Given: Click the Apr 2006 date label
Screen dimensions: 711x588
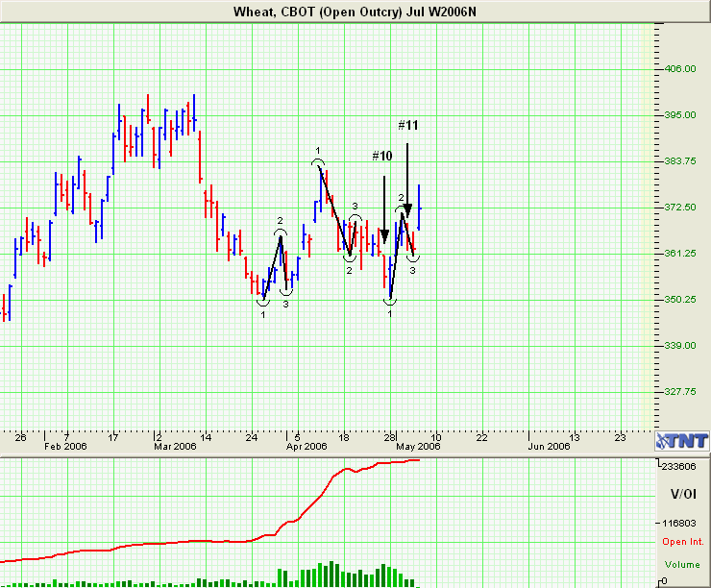Looking at the screenshot, I should click(306, 447).
